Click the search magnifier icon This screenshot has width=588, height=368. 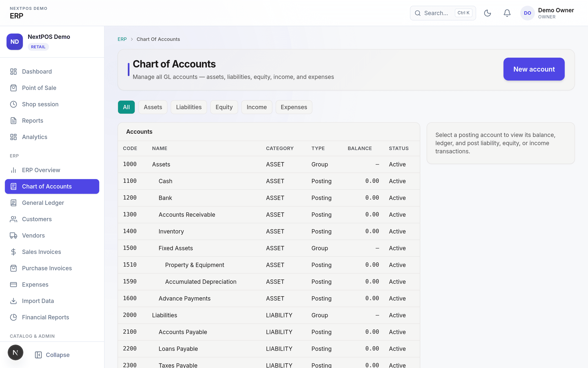418,13
